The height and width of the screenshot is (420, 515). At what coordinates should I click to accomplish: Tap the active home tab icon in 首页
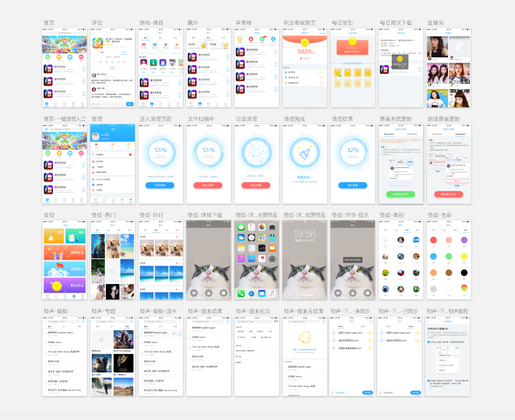coord(47,104)
